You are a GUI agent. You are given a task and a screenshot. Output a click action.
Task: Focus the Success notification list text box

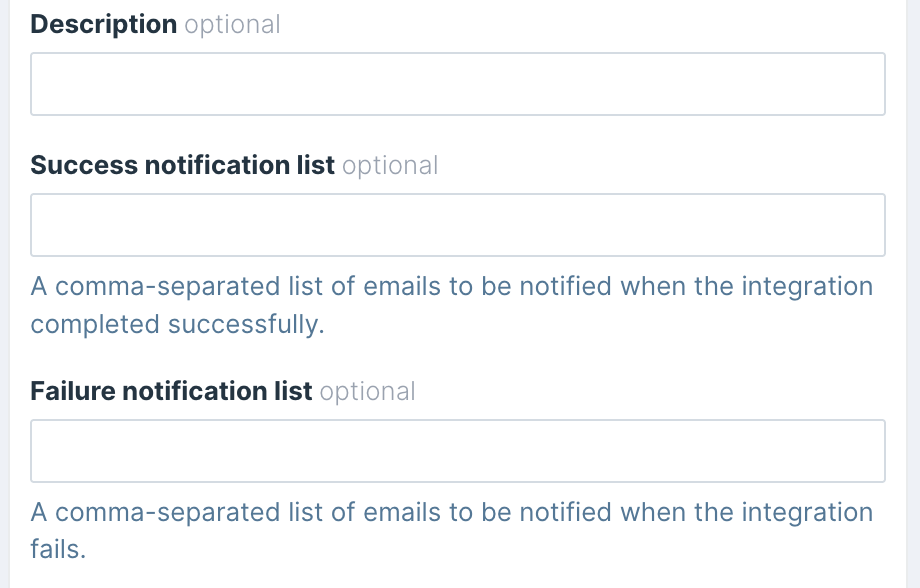457,225
